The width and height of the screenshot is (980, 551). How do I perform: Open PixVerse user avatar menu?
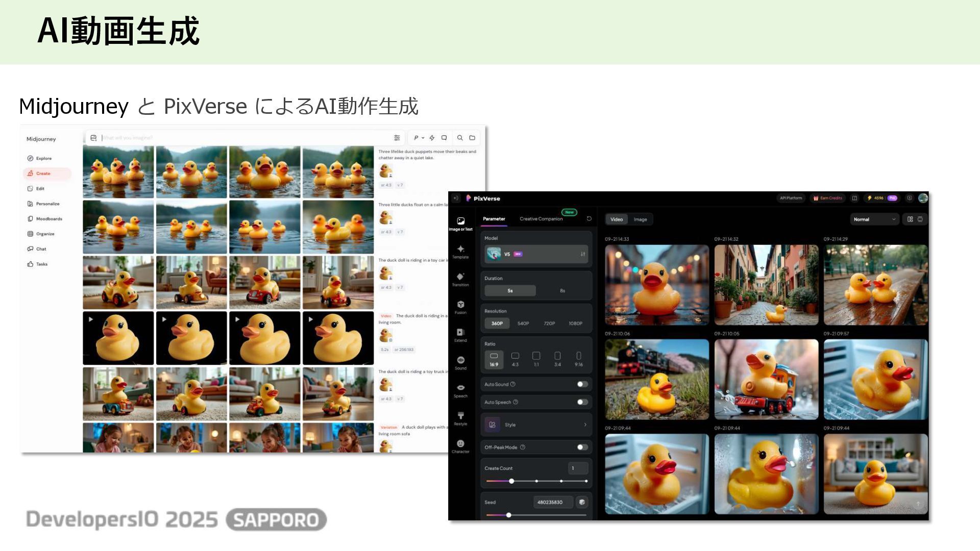click(923, 198)
